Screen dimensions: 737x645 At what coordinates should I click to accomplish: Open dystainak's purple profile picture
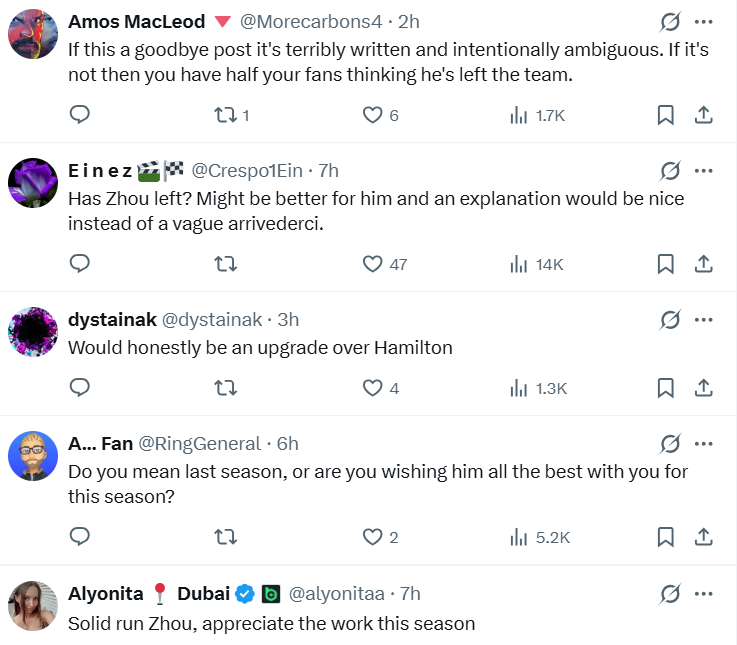[x=32, y=332]
